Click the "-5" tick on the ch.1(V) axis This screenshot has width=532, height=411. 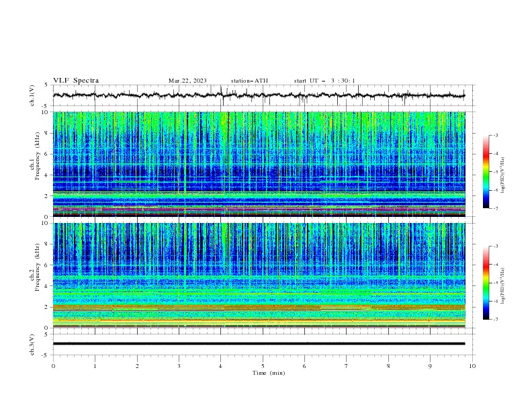point(45,106)
